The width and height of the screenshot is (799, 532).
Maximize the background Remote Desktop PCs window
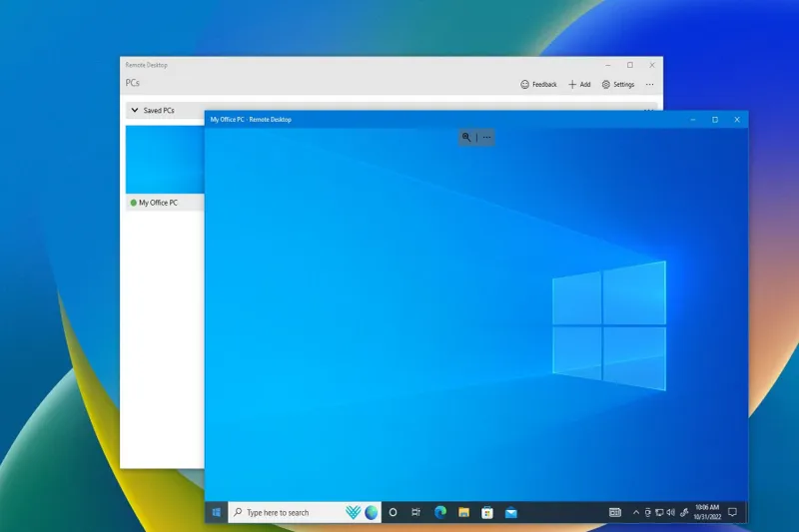(630, 65)
